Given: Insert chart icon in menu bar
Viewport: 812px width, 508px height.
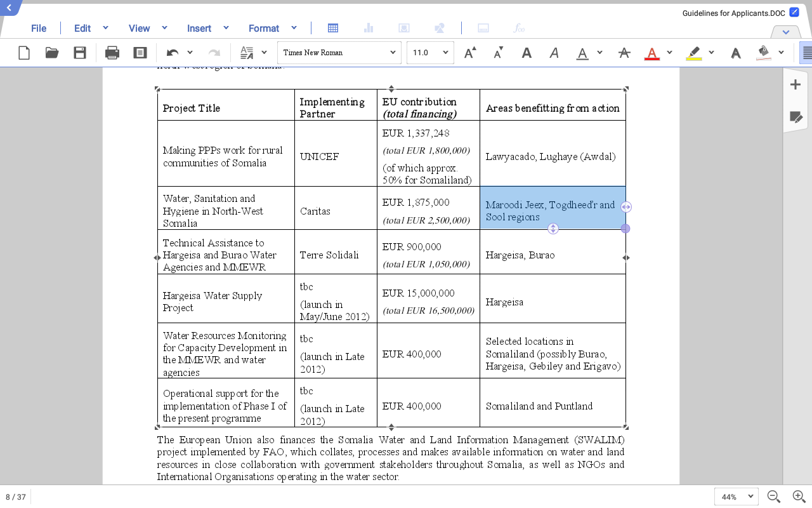Looking at the screenshot, I should 369,28.
